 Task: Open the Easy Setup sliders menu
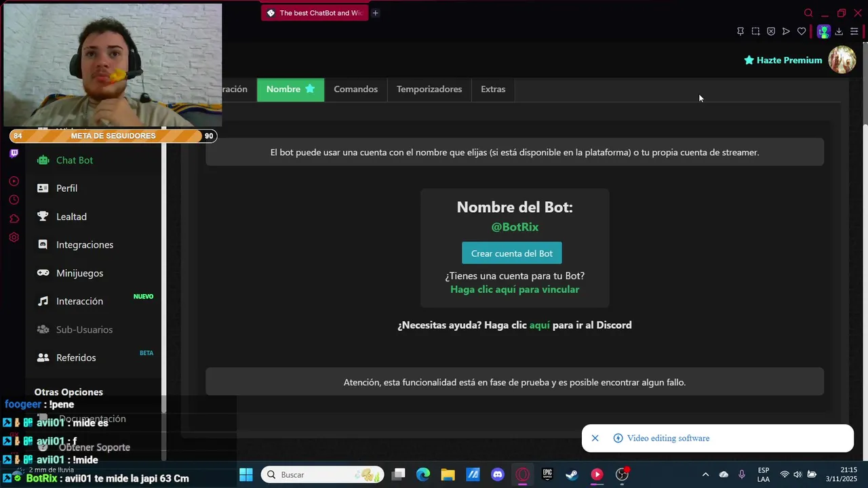(854, 31)
